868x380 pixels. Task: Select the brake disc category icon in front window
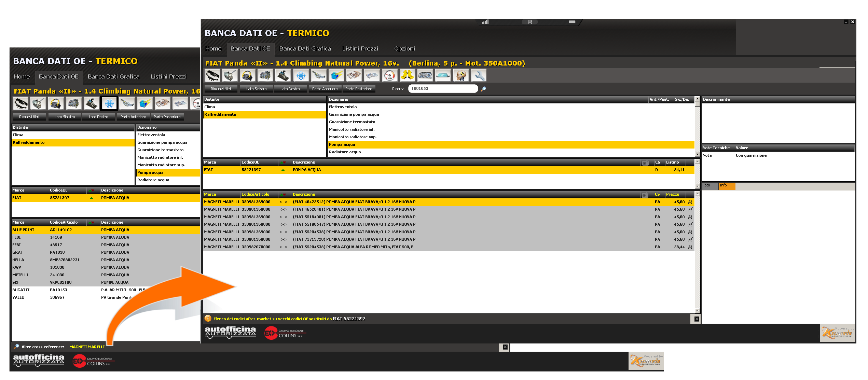[230, 75]
